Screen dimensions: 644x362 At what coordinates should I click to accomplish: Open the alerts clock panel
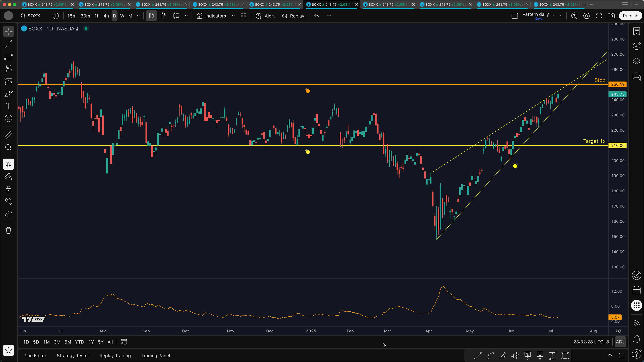[636, 46]
